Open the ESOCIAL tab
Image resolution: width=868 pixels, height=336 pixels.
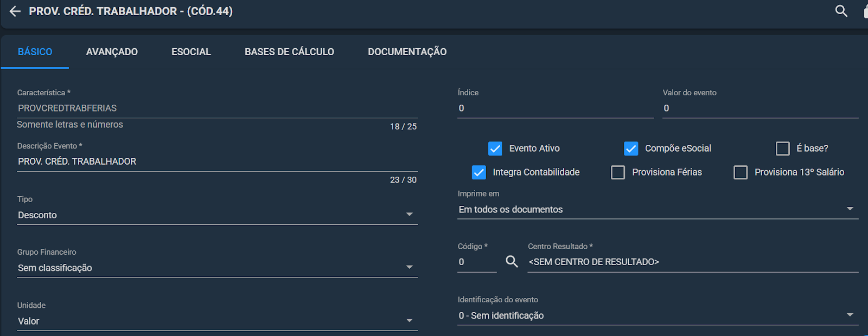coord(191,52)
